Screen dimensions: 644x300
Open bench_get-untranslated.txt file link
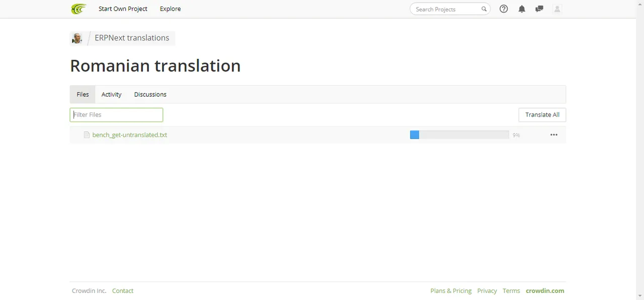point(130,135)
